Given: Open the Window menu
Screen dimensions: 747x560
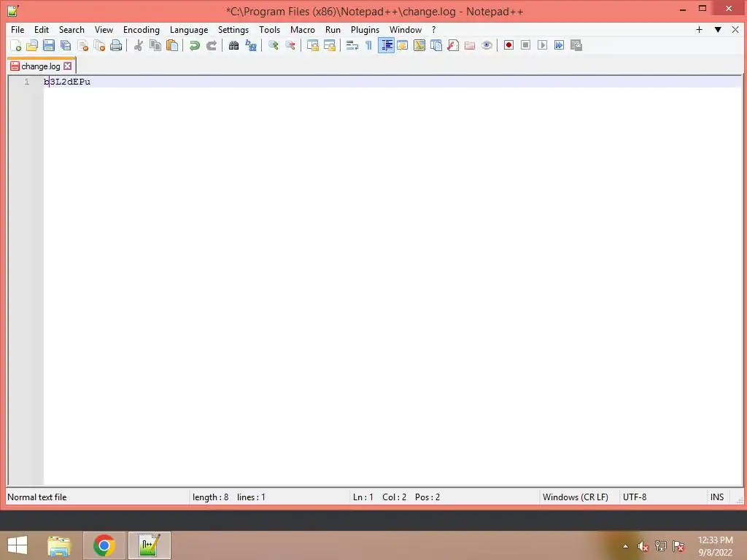Looking at the screenshot, I should pos(406,29).
